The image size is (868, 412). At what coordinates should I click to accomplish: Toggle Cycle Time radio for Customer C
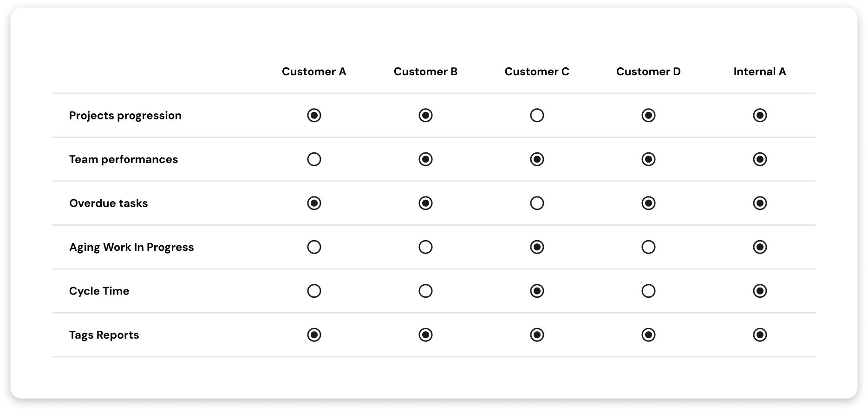pos(537,291)
